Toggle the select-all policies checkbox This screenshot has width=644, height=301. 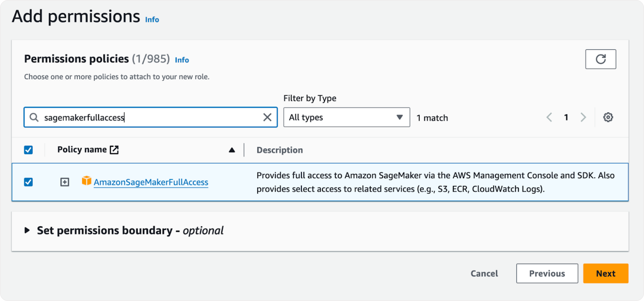tap(28, 150)
